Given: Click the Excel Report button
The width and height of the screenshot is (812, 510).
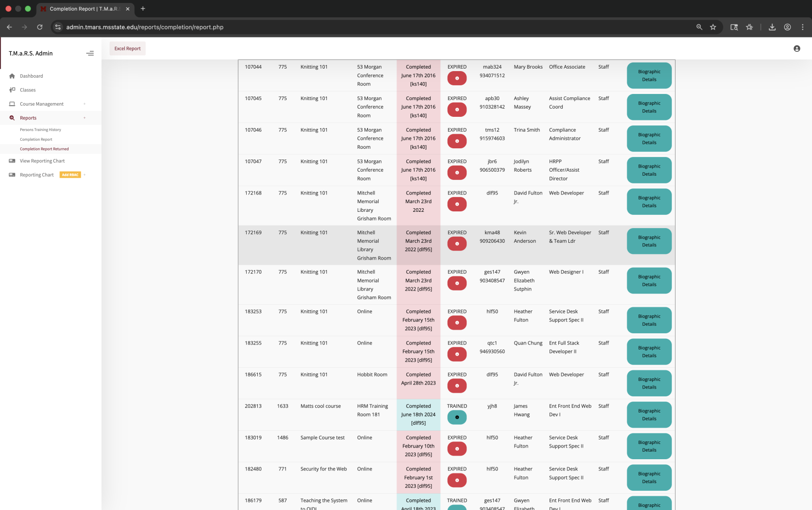Looking at the screenshot, I should tap(127, 48).
